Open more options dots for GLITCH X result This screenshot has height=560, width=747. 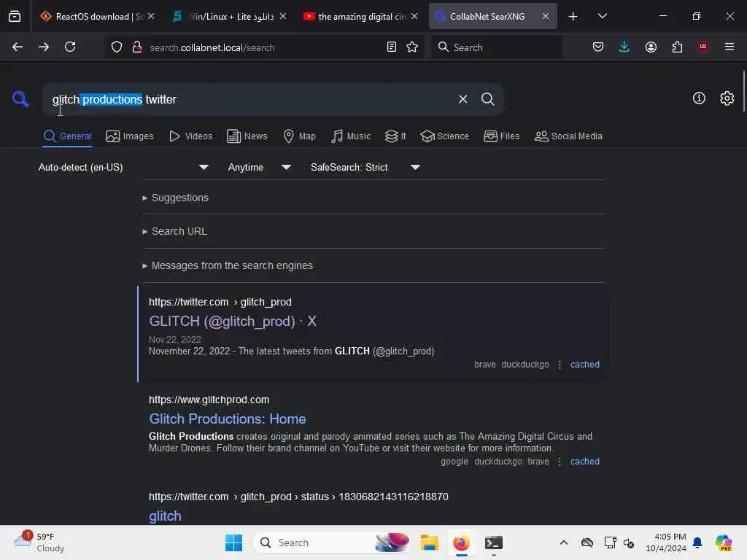560,365
